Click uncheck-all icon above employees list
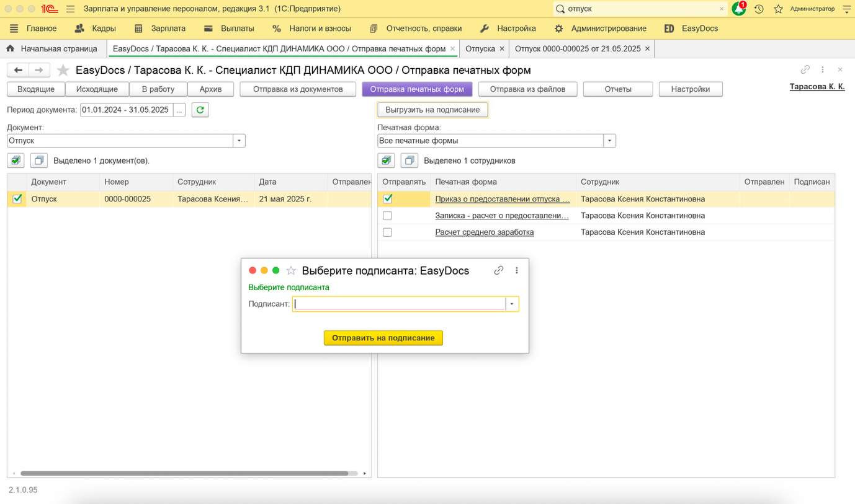Image resolution: width=855 pixels, height=504 pixels. 410,161
